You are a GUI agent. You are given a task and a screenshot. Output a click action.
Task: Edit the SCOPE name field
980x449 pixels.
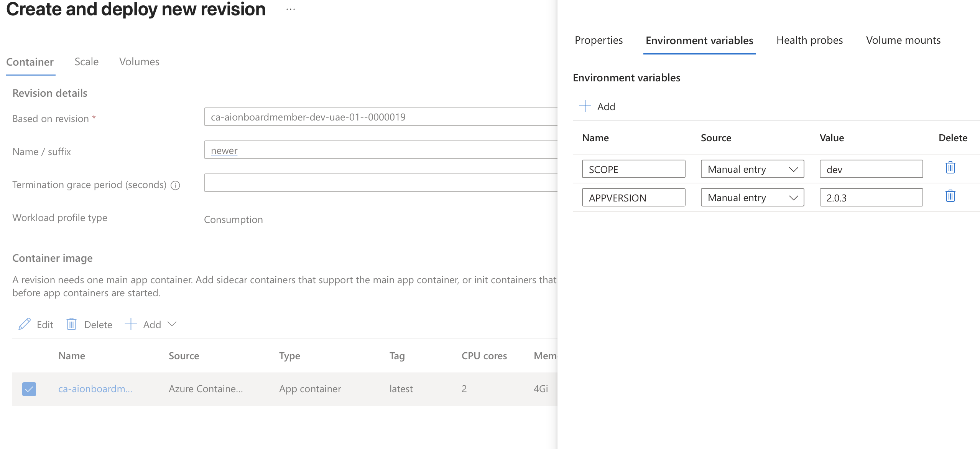click(633, 169)
